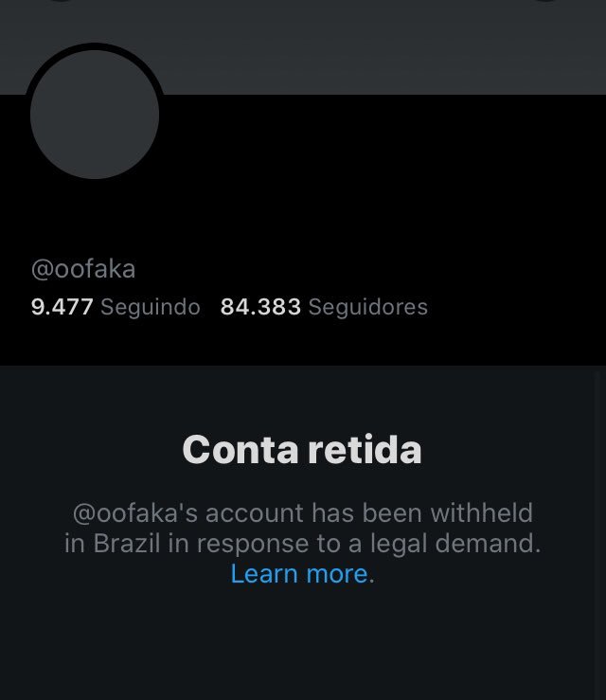The height and width of the screenshot is (700, 606).
Task: Click the Learn more link
Action: [x=299, y=574]
